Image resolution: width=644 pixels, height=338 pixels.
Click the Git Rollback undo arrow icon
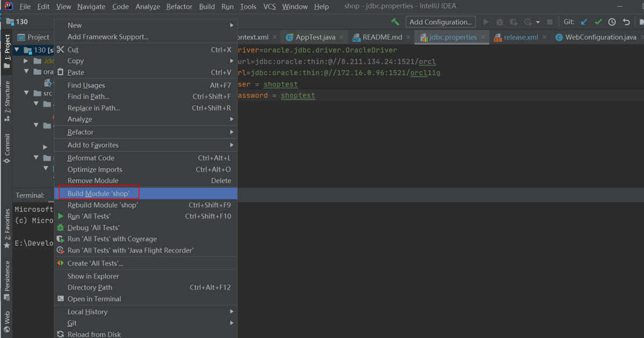(626, 22)
